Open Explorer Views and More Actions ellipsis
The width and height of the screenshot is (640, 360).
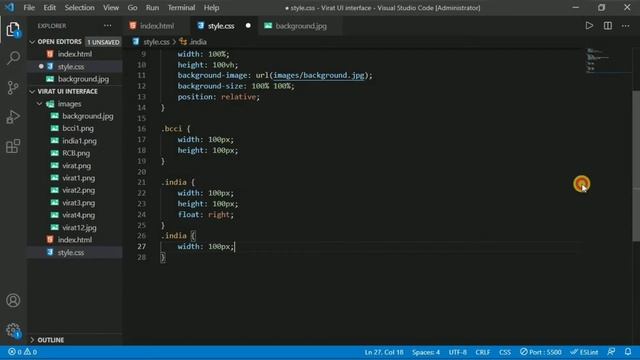tap(107, 26)
